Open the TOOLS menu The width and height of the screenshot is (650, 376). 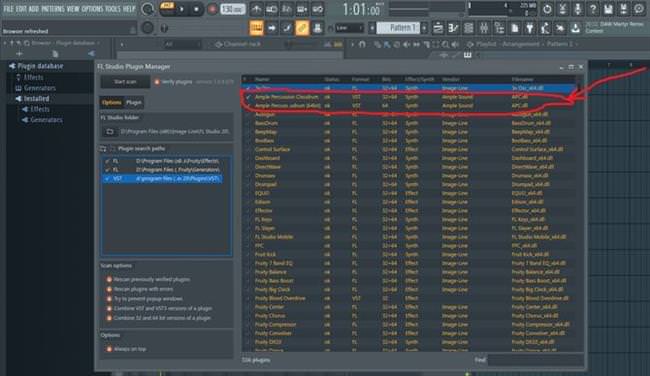click(x=113, y=9)
